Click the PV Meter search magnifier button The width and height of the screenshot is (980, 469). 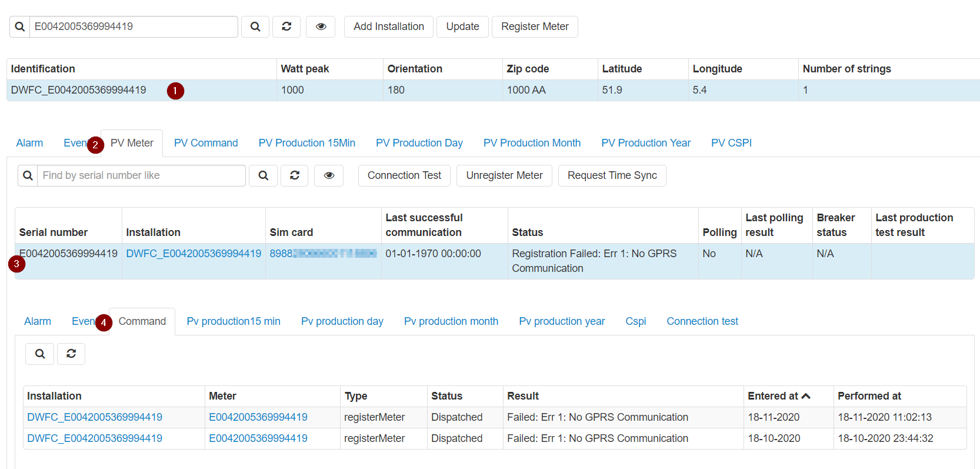point(264,175)
